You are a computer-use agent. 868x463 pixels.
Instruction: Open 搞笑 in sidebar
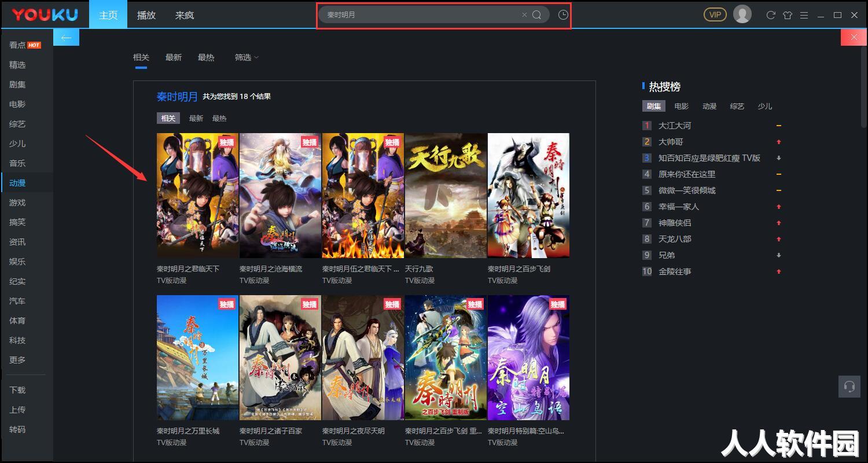pos(17,222)
